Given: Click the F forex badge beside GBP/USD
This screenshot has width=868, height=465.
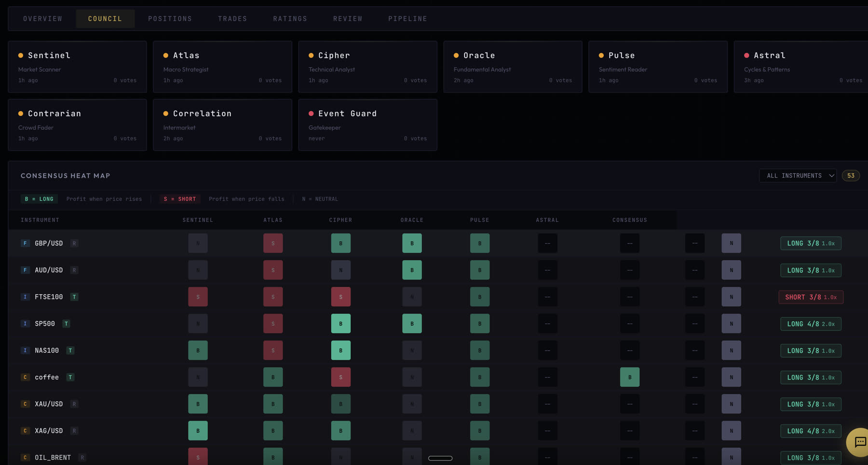Looking at the screenshot, I should click(25, 243).
